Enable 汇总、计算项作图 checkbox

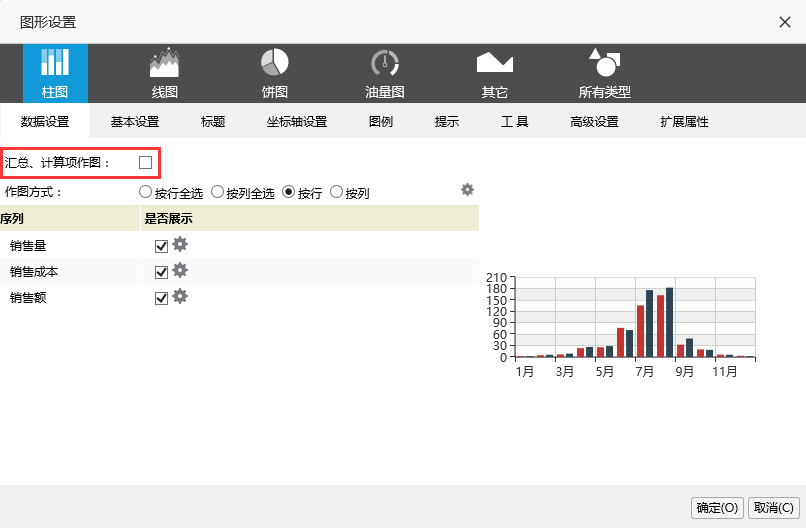click(145, 162)
